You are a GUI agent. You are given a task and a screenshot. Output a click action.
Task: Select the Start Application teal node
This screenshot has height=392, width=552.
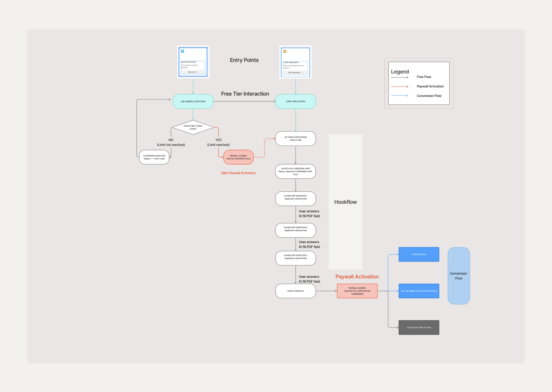coord(295,101)
